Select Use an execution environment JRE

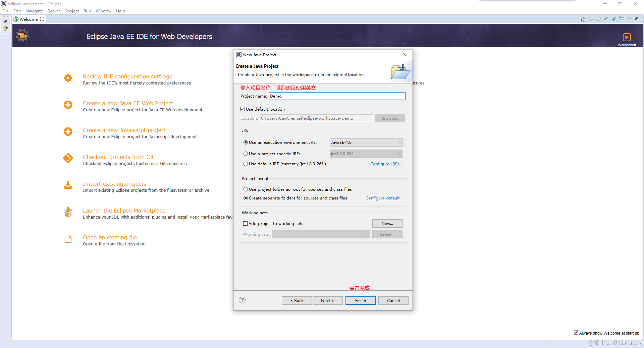click(246, 142)
